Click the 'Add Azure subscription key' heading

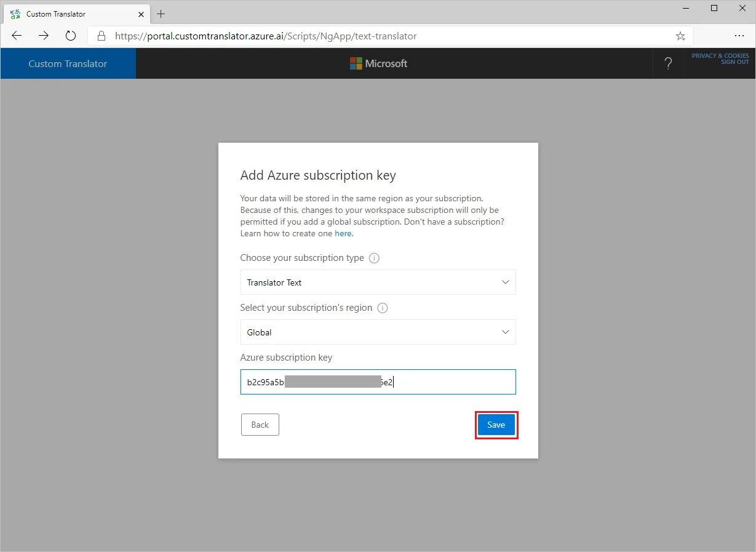318,175
